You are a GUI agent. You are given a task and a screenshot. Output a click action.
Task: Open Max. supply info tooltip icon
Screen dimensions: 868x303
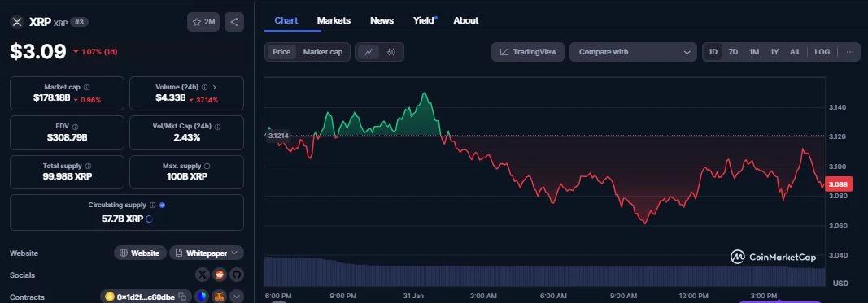[207, 166]
